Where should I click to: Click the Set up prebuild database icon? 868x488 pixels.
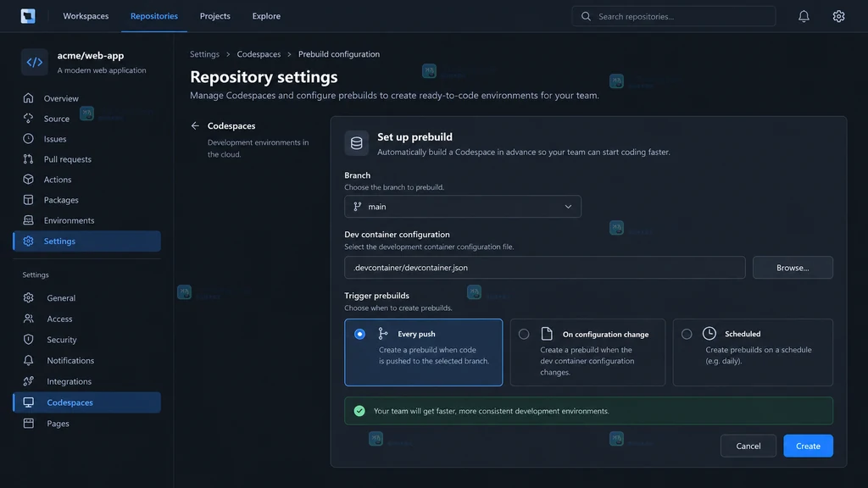click(x=357, y=142)
